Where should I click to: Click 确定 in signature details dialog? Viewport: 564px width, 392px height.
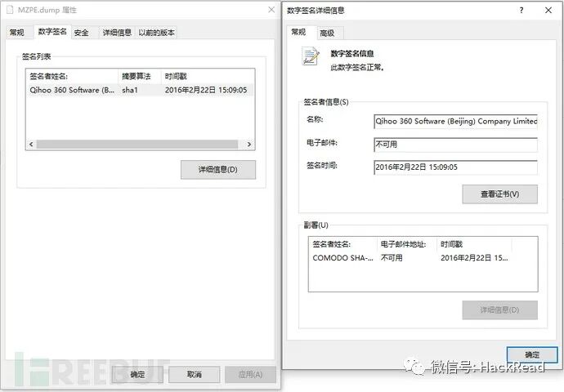pyautogui.click(x=532, y=355)
